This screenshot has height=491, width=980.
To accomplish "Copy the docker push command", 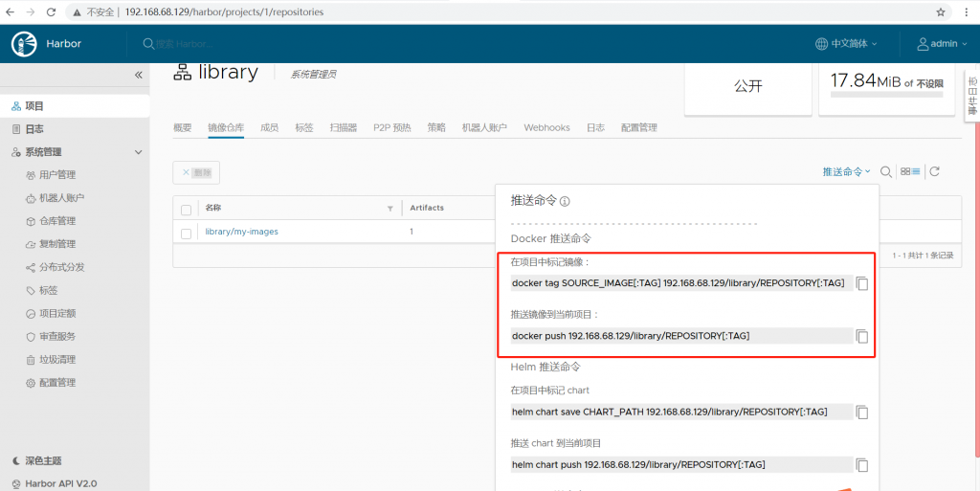I will [x=862, y=336].
